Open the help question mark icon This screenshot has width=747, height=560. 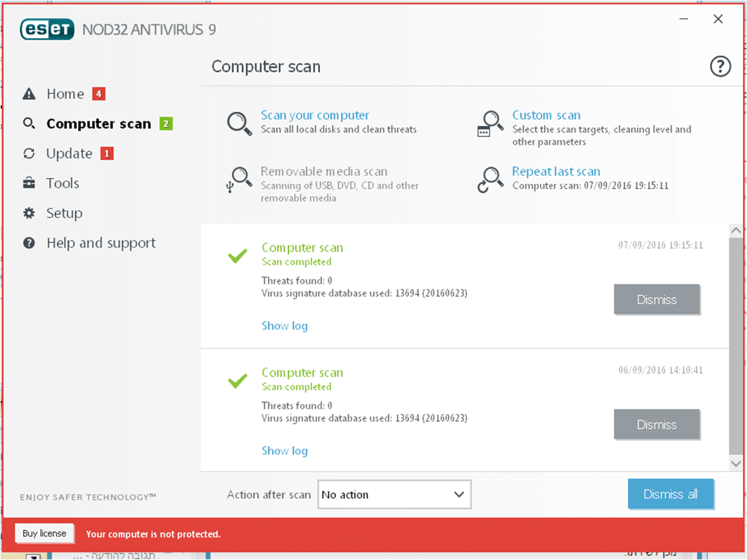[720, 66]
